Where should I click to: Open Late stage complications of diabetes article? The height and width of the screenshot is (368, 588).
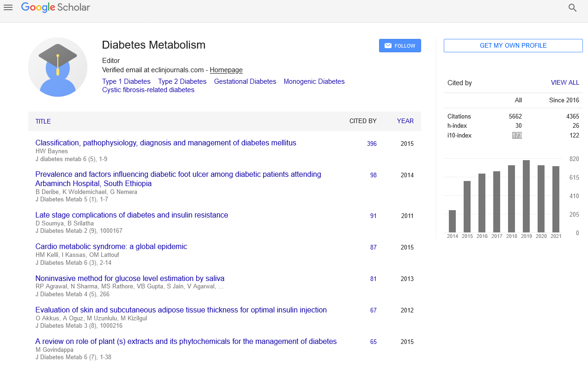(x=132, y=215)
